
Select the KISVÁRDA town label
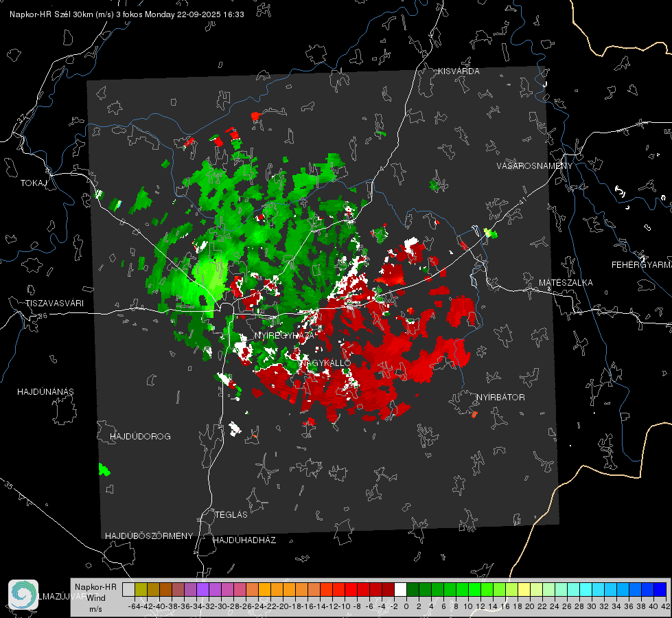tap(459, 71)
